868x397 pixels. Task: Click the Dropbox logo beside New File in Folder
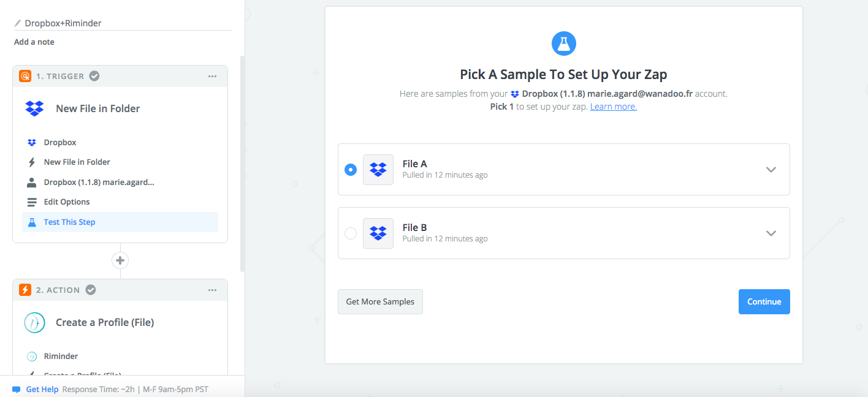(x=34, y=108)
